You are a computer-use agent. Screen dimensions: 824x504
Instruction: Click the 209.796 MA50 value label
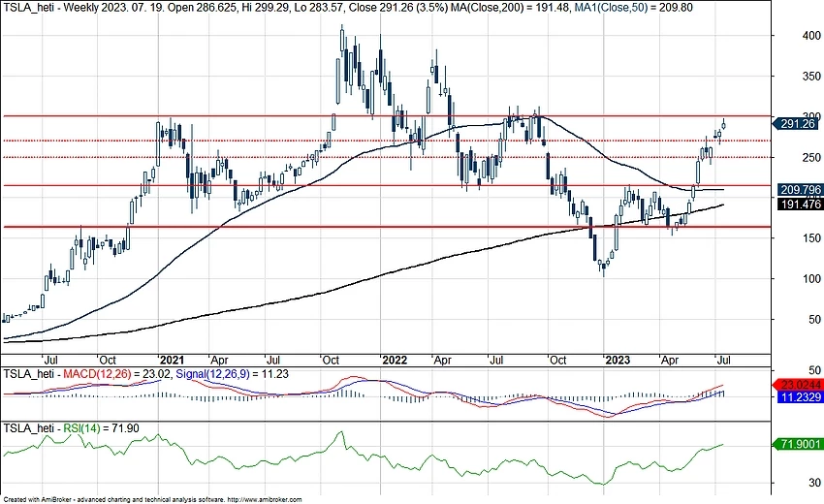[x=800, y=190]
